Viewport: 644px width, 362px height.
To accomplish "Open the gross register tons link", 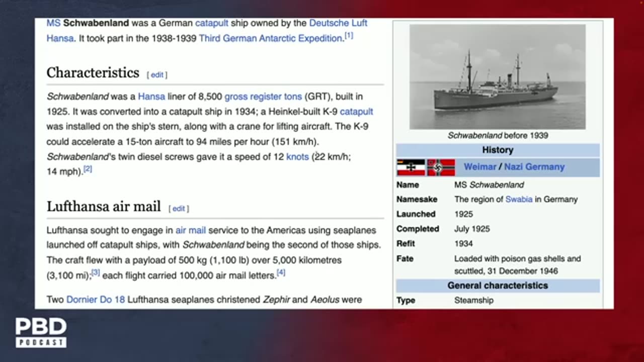I will pos(263,97).
